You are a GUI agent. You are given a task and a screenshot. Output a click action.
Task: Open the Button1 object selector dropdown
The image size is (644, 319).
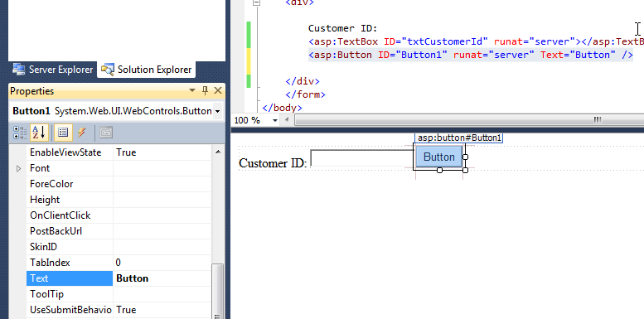tap(217, 111)
